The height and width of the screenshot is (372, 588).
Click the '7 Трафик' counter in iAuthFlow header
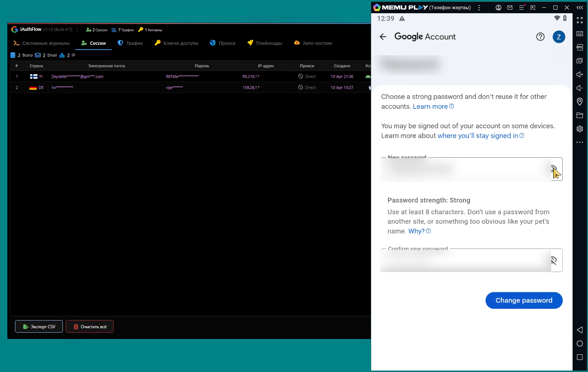pos(123,30)
